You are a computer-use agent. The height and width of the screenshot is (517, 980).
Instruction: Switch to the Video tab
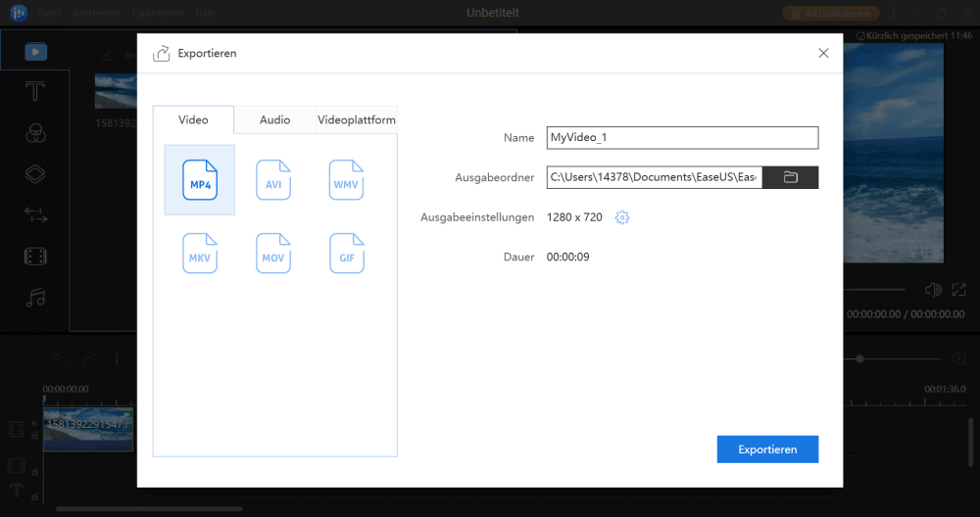coord(193,119)
